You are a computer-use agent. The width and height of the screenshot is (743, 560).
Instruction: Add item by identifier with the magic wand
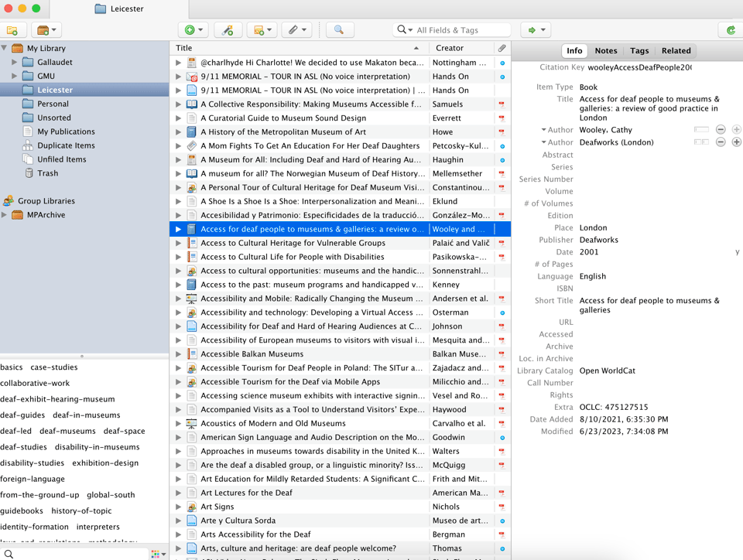227,29
